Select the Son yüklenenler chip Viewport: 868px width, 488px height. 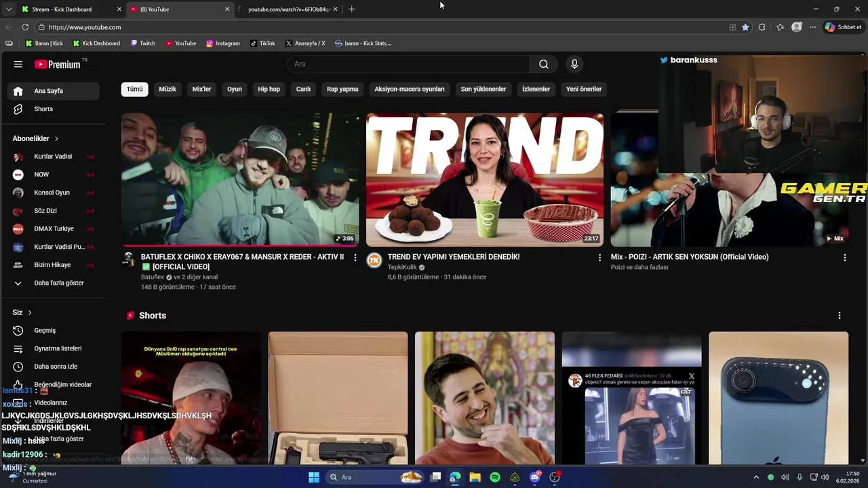(x=484, y=89)
